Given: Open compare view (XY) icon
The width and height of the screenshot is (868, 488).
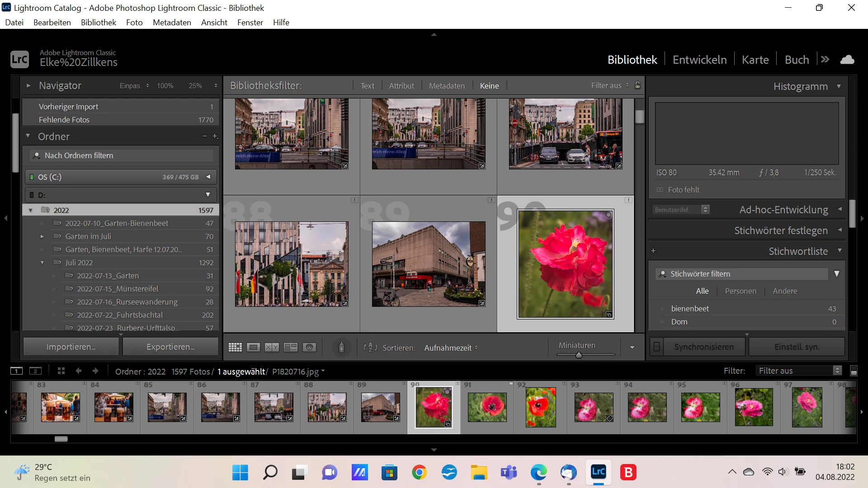Looking at the screenshot, I should click(x=272, y=347).
